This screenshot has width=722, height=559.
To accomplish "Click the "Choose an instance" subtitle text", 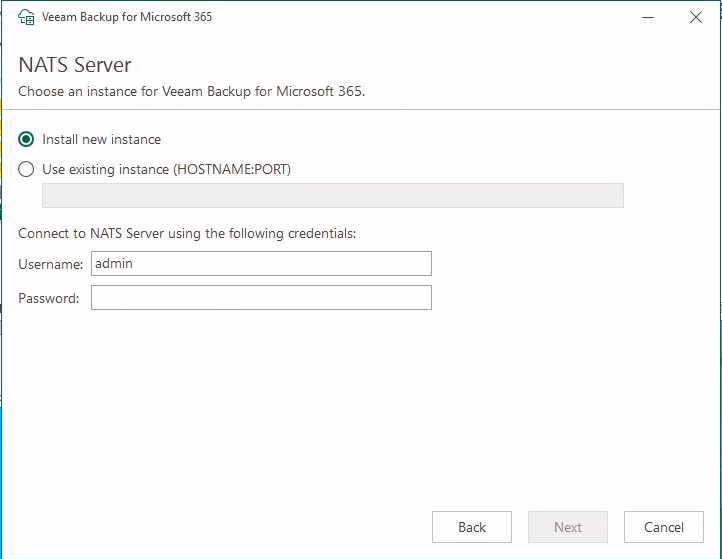I will (191, 91).
